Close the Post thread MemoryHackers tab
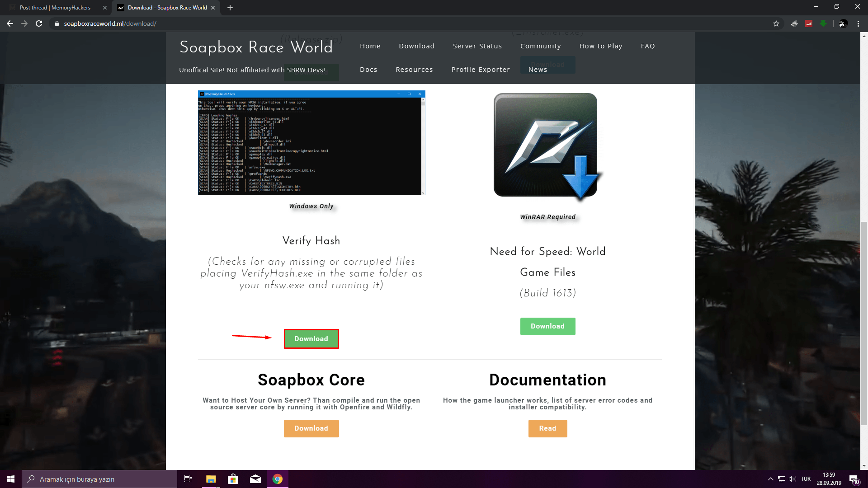868x488 pixels. point(104,8)
